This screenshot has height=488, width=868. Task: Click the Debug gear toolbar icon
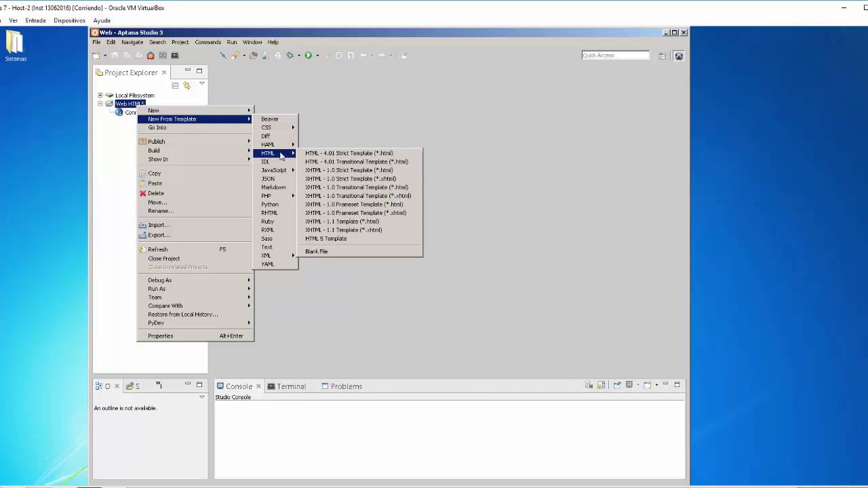[290, 56]
